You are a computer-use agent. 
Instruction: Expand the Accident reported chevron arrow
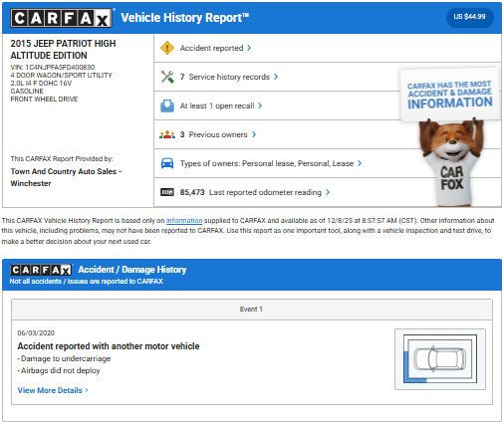click(249, 48)
